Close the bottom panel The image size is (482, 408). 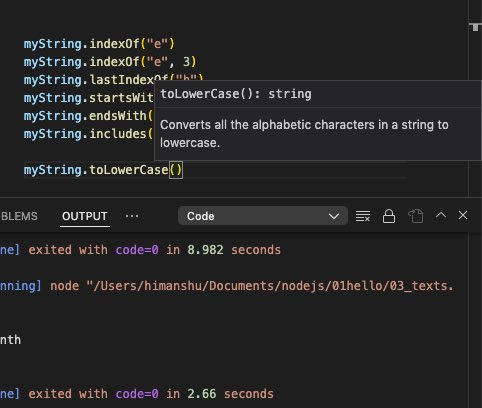463,215
